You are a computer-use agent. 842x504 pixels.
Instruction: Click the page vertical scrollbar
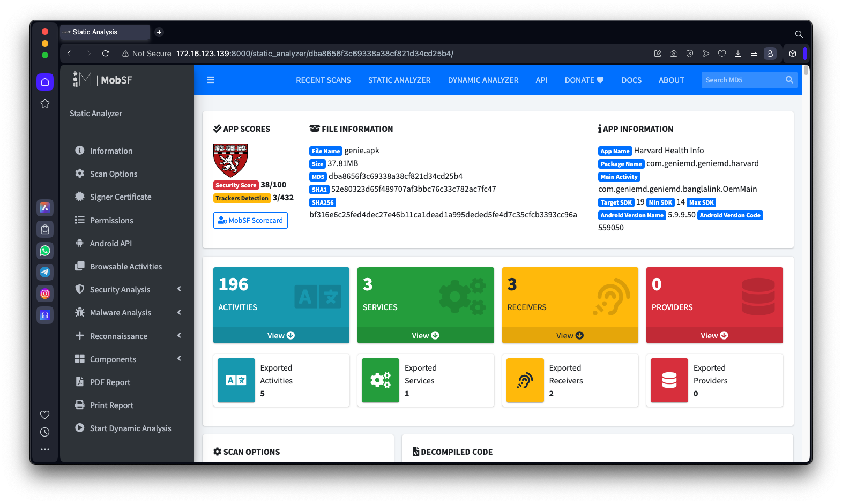806,70
